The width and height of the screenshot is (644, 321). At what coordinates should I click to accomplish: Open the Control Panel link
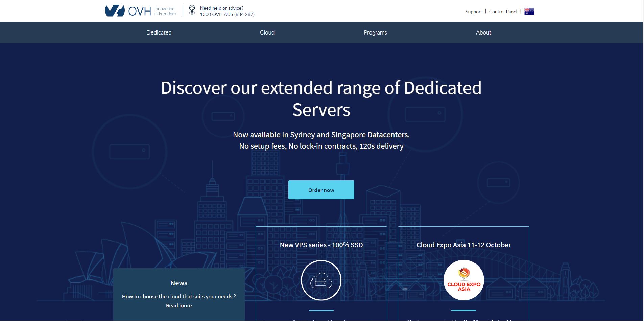[503, 12]
